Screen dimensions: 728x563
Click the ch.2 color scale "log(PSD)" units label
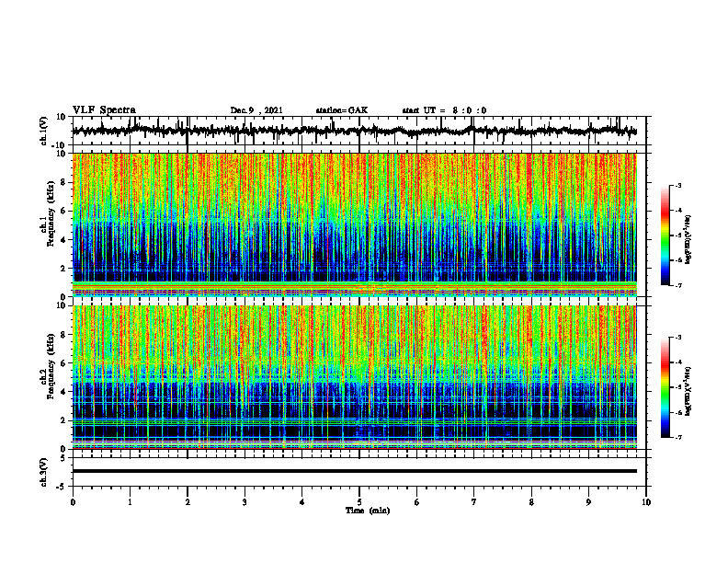(x=688, y=391)
